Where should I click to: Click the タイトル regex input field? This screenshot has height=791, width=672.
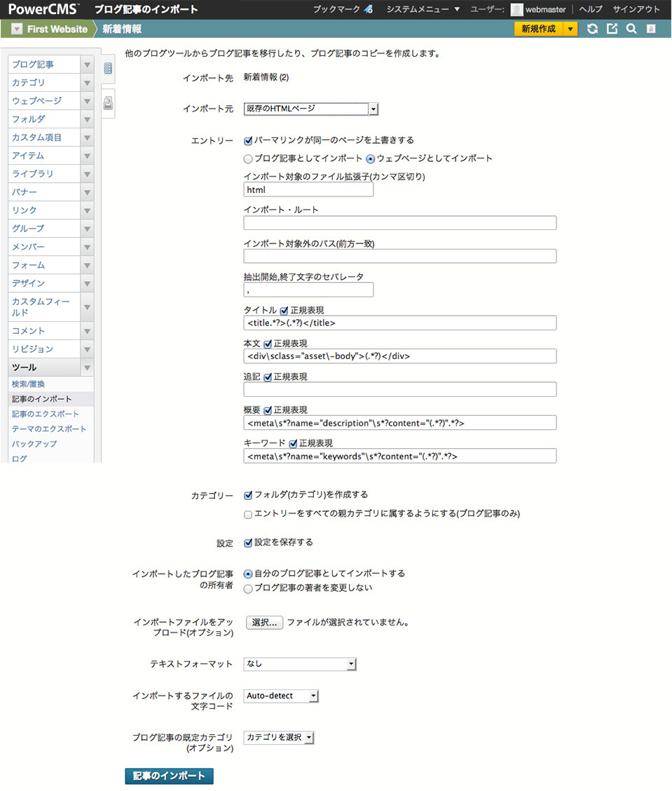[x=400, y=323]
